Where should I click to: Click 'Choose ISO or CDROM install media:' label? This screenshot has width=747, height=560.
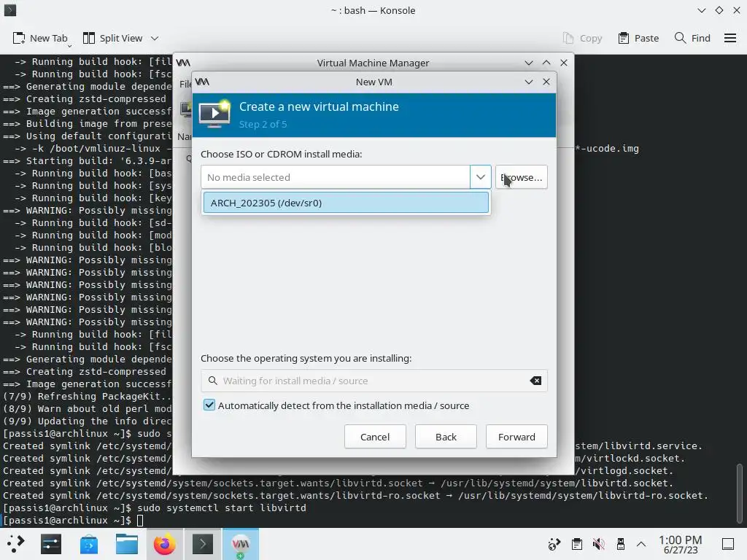281,155
